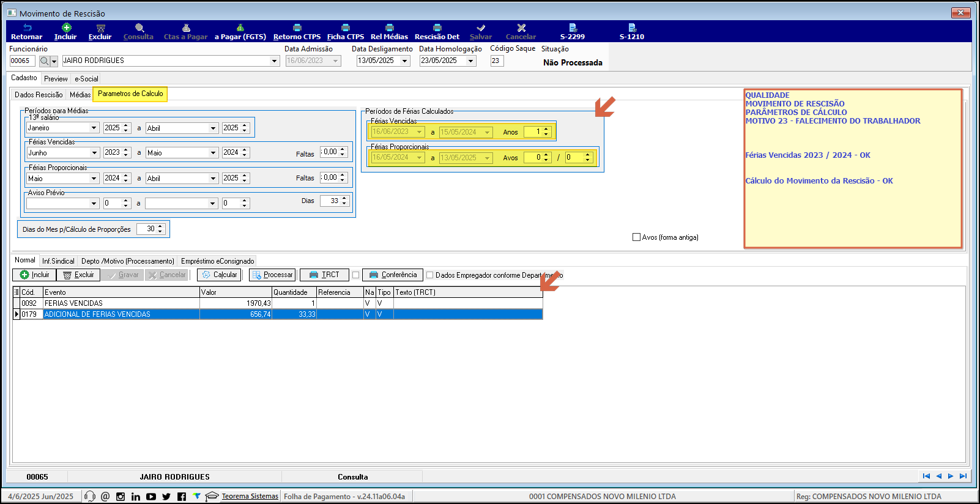Adjust Férias Vencidas Faltas spinner
This screenshot has height=504, width=980.
(x=343, y=152)
